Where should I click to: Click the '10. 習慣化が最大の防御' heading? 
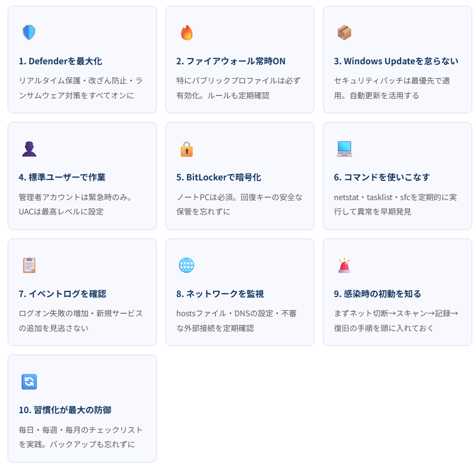pos(65,410)
